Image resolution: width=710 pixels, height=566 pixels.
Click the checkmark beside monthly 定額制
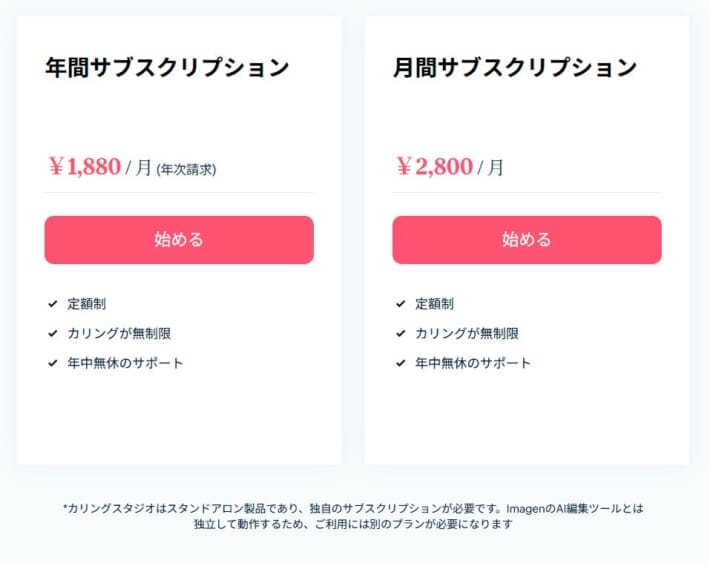click(x=400, y=304)
